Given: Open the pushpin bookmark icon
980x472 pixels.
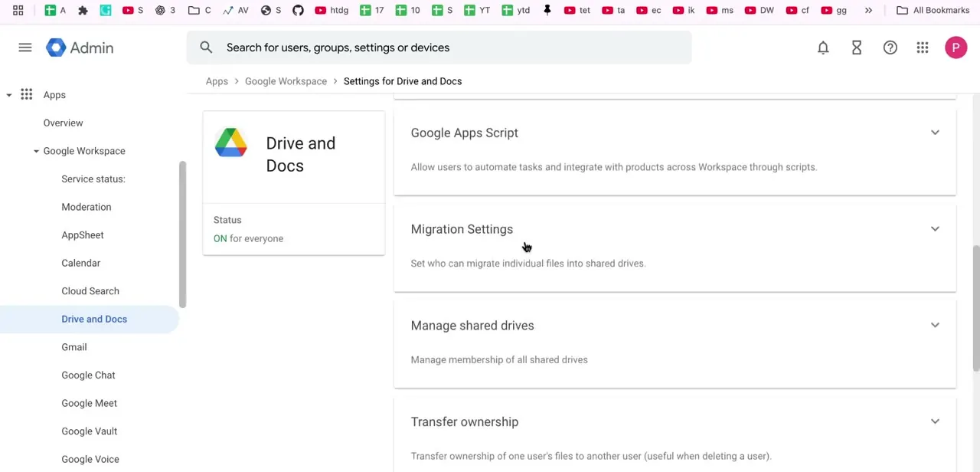Looking at the screenshot, I should (547, 10).
